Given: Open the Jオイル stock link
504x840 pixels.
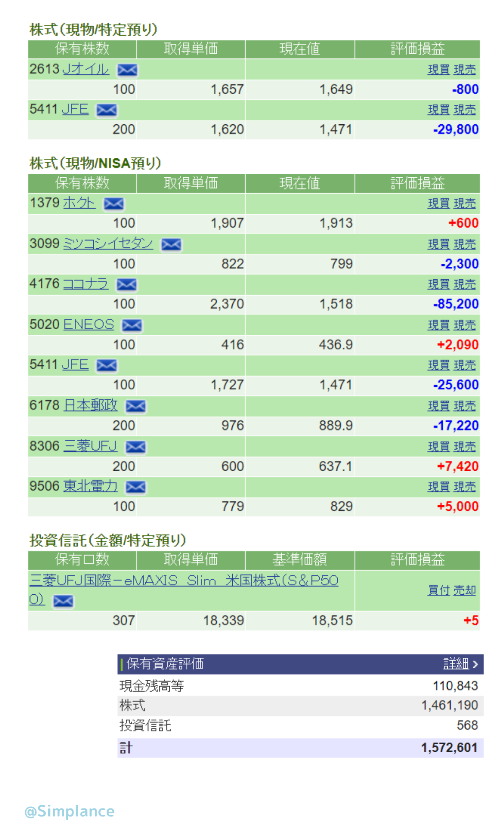Looking at the screenshot, I should (86, 69).
